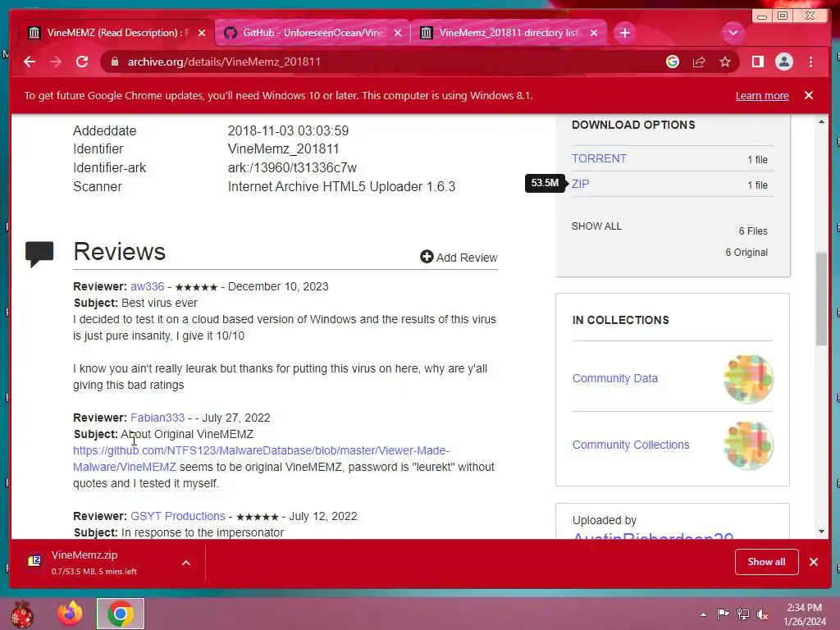
Task: Click the muted volume tray icon
Action: [x=762, y=614]
